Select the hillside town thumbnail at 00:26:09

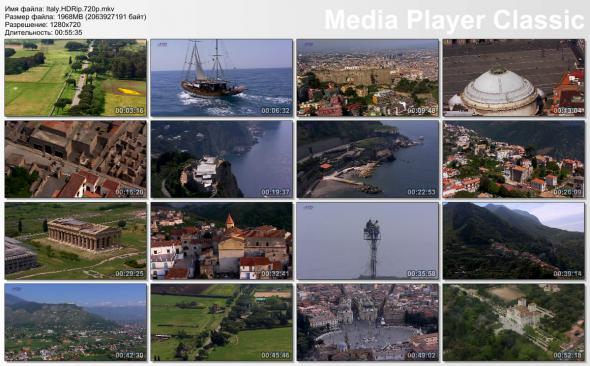point(514,159)
